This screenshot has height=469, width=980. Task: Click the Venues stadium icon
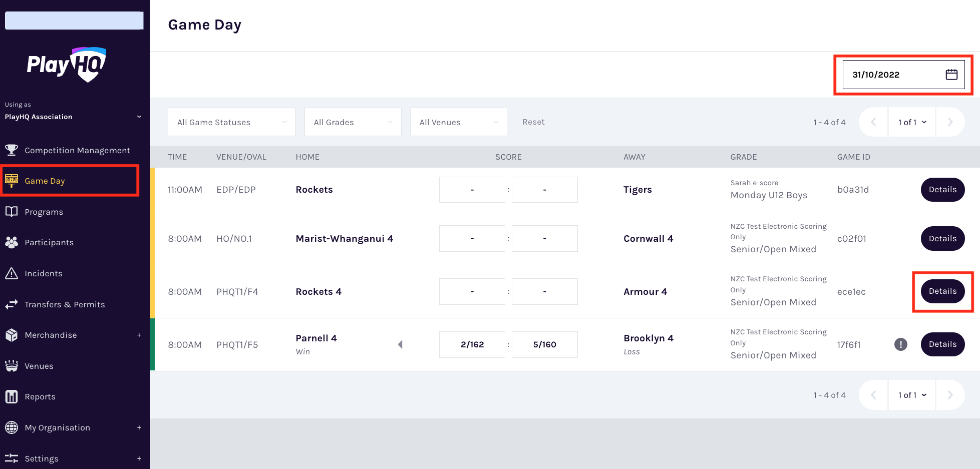coord(12,366)
